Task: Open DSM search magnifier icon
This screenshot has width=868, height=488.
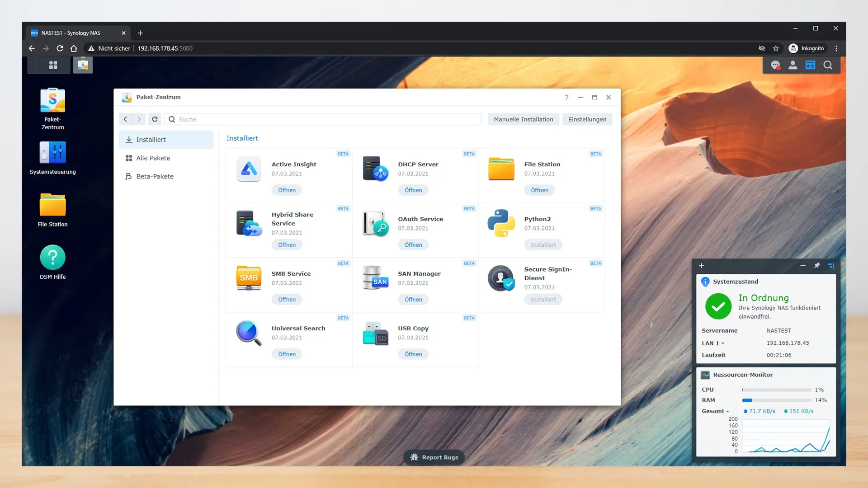Action: [x=828, y=65]
